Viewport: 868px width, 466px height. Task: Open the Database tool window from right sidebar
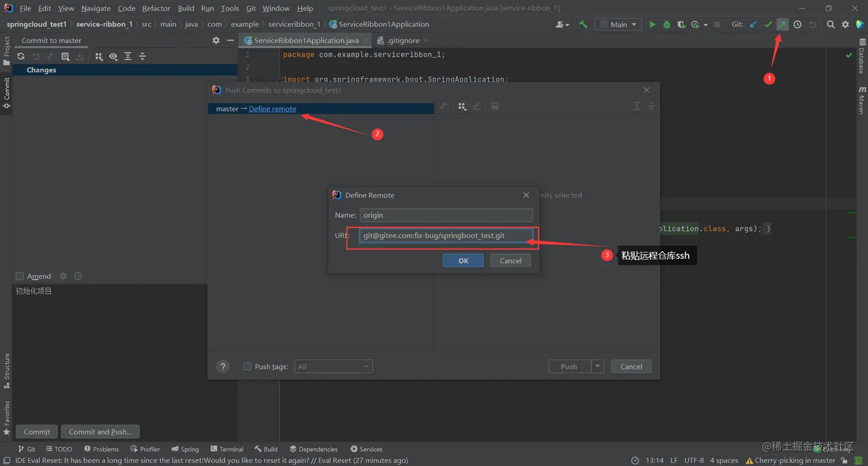click(862, 57)
